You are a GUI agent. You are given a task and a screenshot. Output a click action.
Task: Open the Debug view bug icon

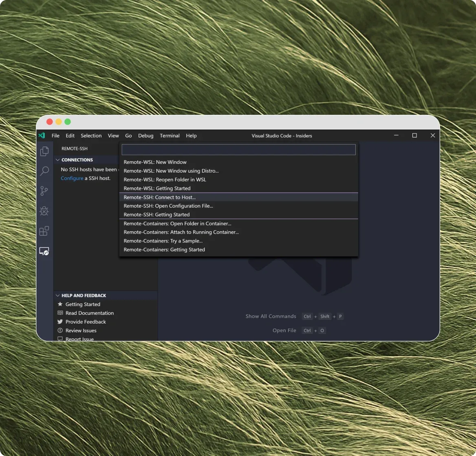pyautogui.click(x=44, y=211)
